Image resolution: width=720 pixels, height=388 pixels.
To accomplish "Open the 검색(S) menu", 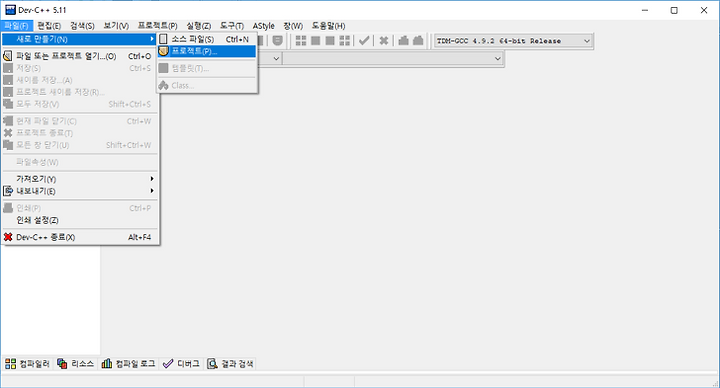I will pos(82,26).
